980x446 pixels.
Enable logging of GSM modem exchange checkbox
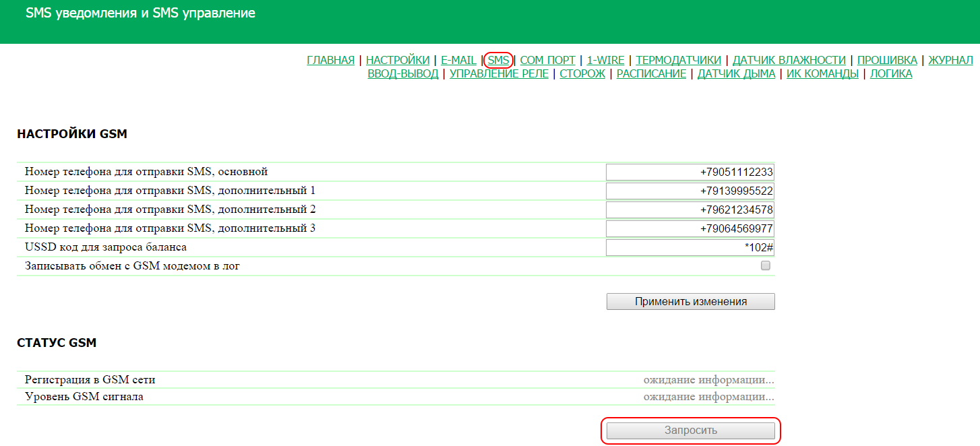pos(765,266)
